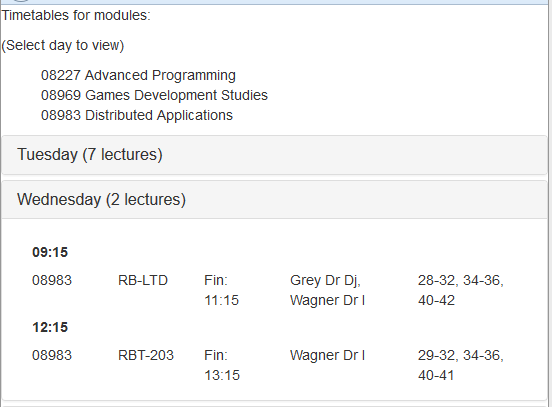Click Wagner Dr I in the 09:15 lecture
Image resolution: width=552 pixels, height=407 pixels.
327,301
